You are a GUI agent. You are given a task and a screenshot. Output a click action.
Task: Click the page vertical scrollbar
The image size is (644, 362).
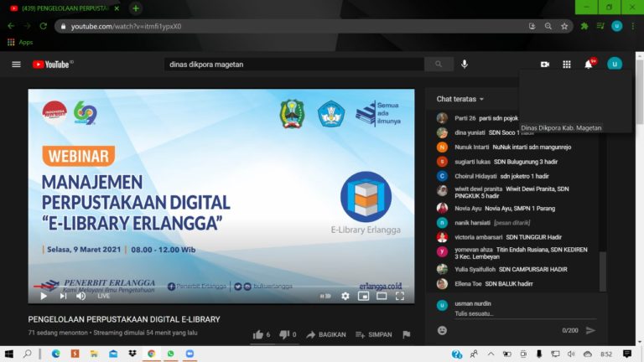click(x=640, y=90)
